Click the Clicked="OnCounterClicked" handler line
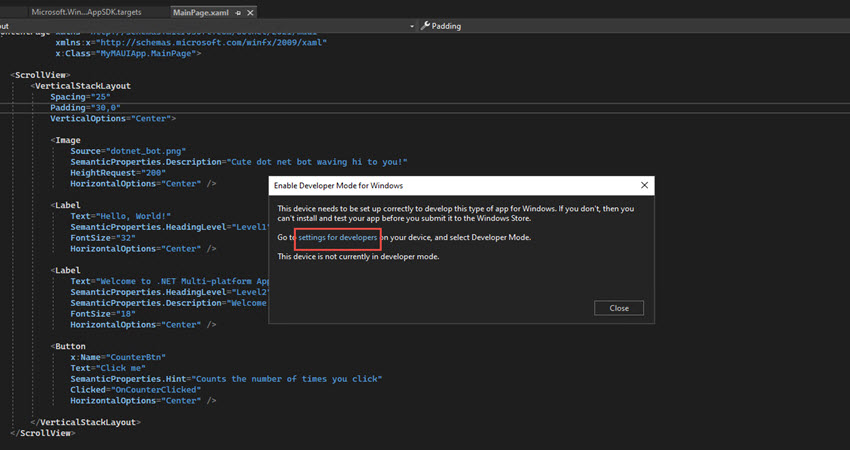This screenshot has height=450, width=850. (135, 390)
